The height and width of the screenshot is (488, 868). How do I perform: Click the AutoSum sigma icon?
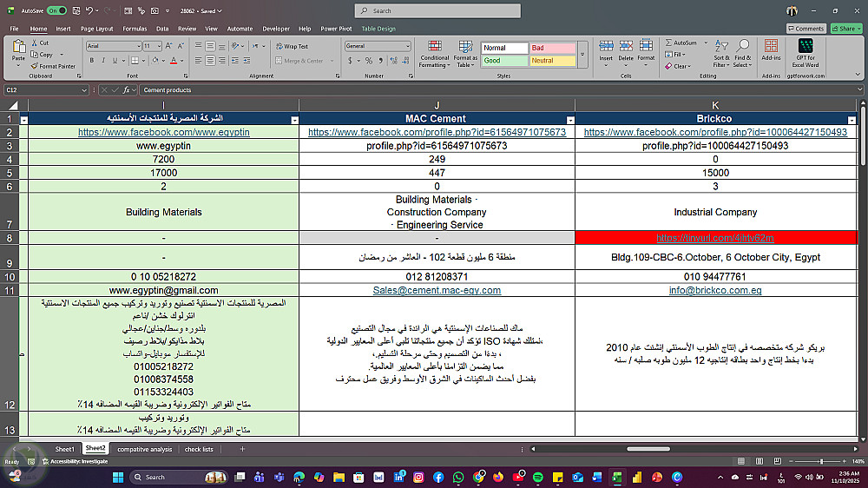pos(668,43)
